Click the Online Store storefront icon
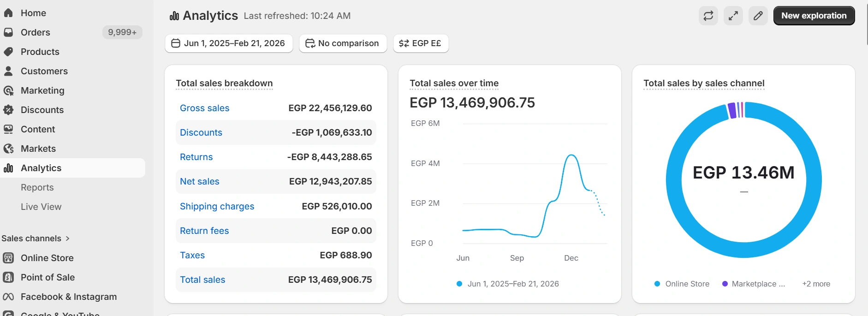The width and height of the screenshot is (868, 316). (x=8, y=258)
